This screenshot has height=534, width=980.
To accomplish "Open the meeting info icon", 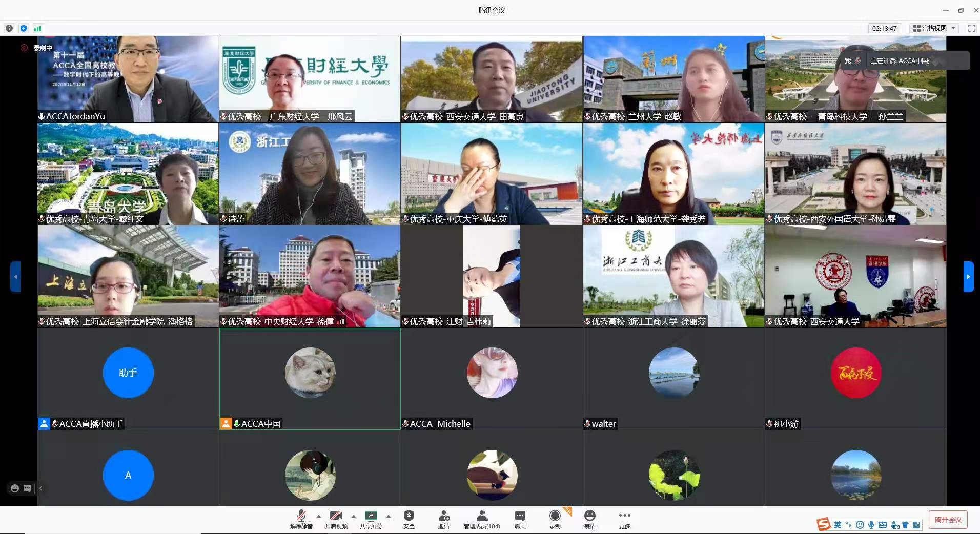I will [9, 28].
